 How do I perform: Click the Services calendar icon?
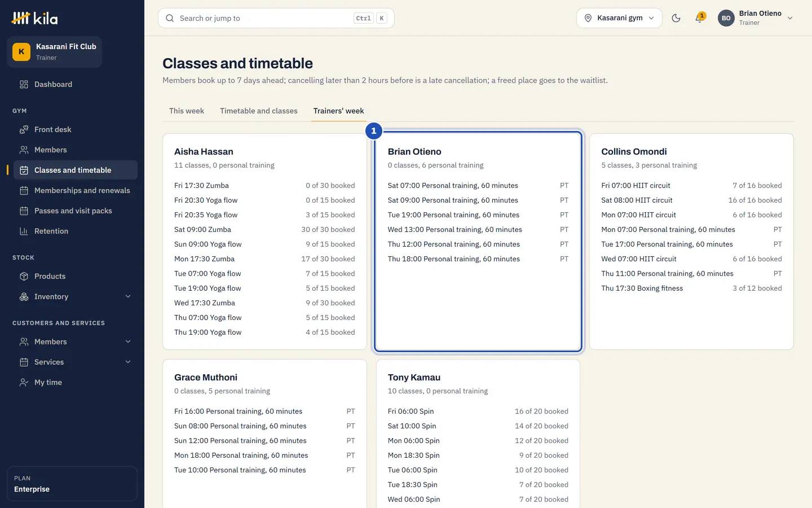pos(24,362)
